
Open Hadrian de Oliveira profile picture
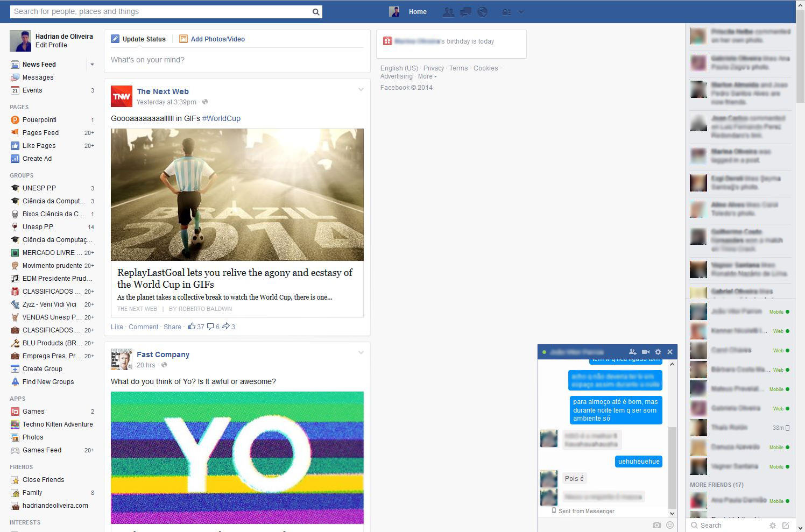coord(20,41)
